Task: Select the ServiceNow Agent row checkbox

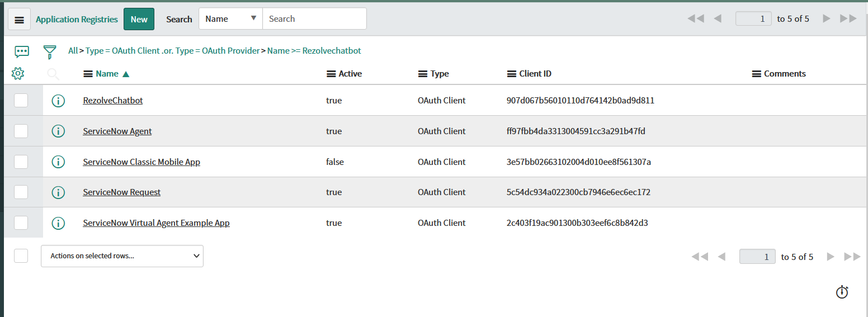Action: click(x=21, y=131)
